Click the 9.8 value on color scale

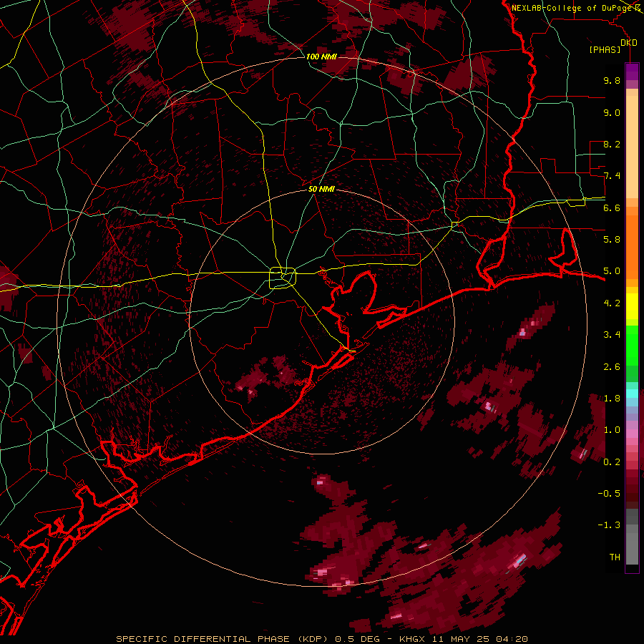[x=612, y=80]
